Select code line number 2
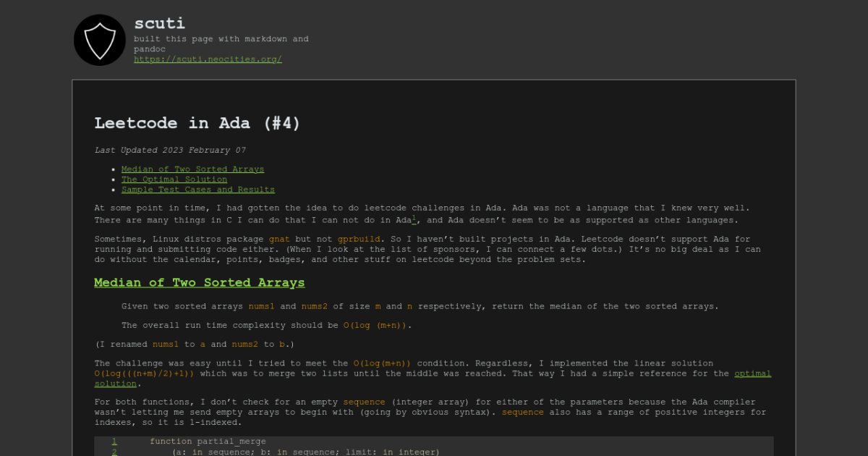The width and height of the screenshot is (868, 456). pyautogui.click(x=114, y=452)
